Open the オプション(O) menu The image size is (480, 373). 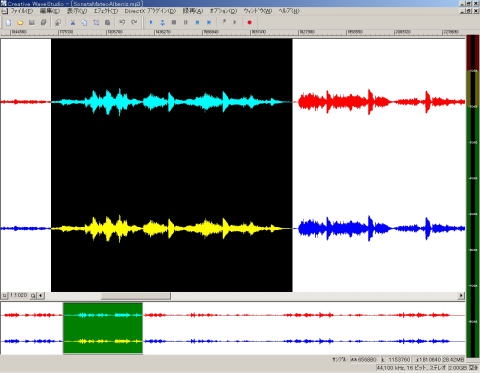[x=223, y=11]
